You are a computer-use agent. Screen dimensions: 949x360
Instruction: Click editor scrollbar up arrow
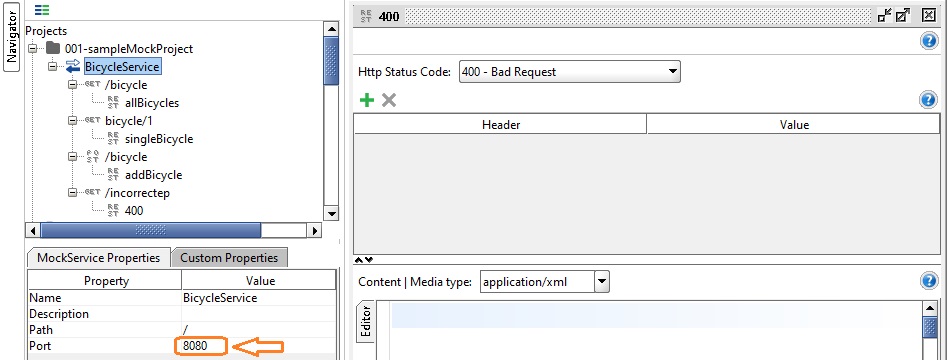click(930, 309)
